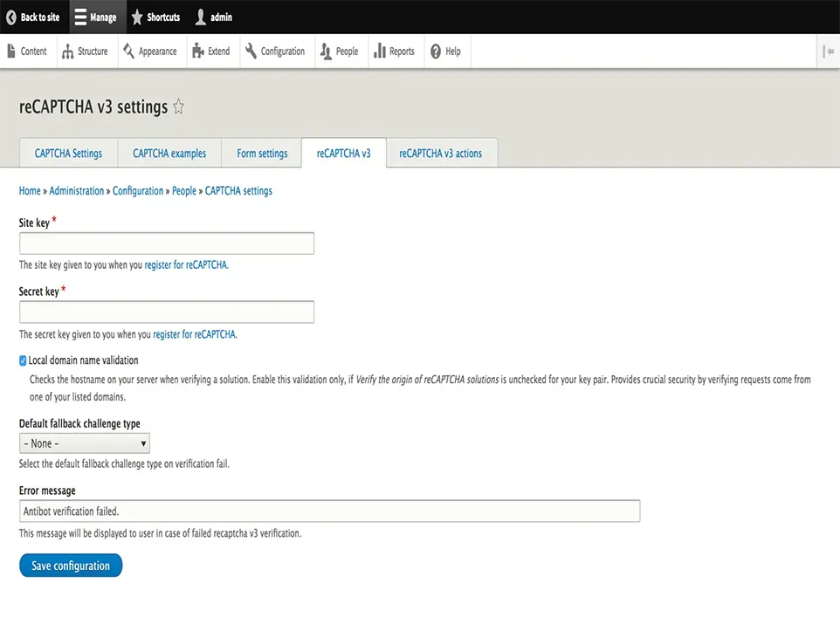Open Default fallback challenge type dropdown
The height and width of the screenshot is (624, 840).
tap(85, 443)
